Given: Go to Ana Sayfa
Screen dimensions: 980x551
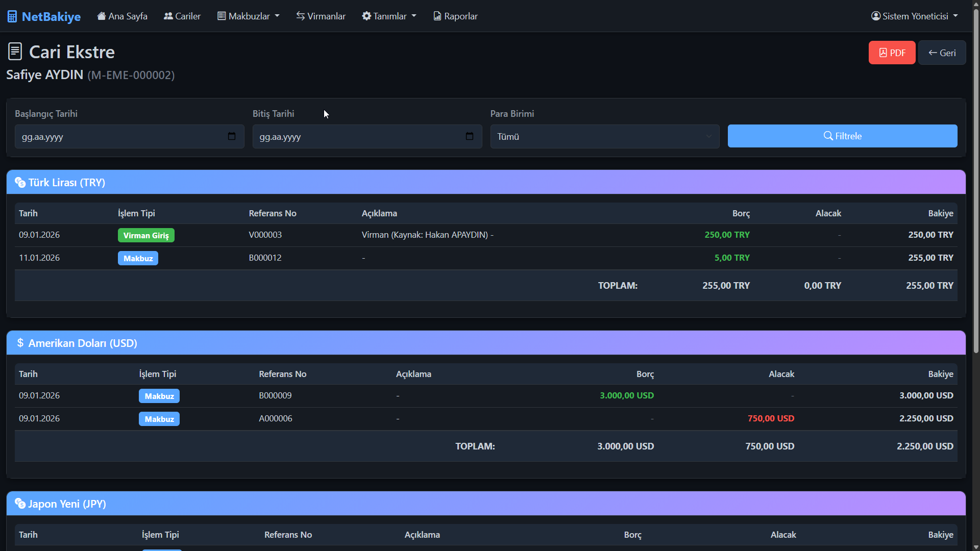Looking at the screenshot, I should 122,16.
